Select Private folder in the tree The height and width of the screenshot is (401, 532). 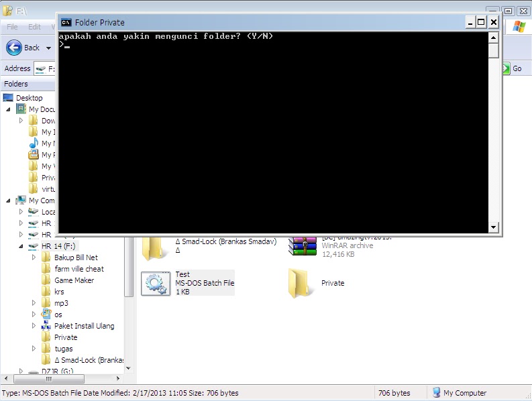[x=66, y=337]
